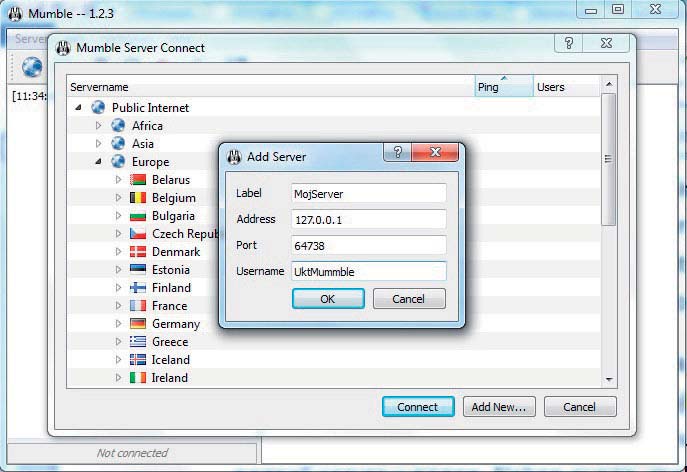Click scroll down arrow of server list
This screenshot has height=472, width=687.
click(x=609, y=380)
